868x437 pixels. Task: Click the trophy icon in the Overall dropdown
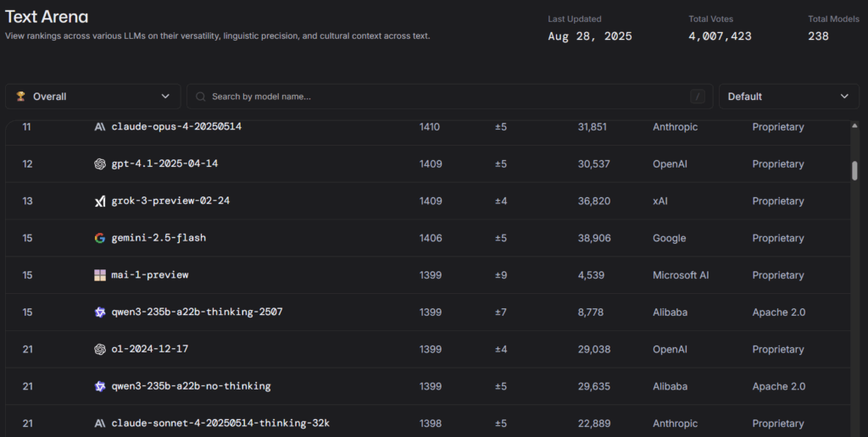point(20,97)
